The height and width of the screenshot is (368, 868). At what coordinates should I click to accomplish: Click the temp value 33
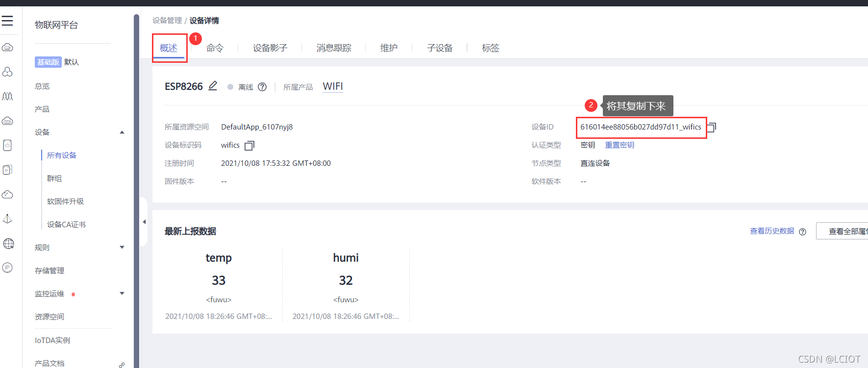click(219, 280)
